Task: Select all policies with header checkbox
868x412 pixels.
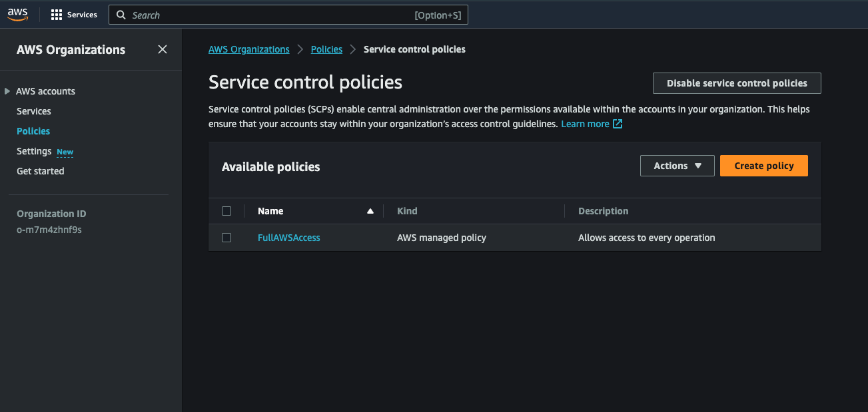Action: point(226,211)
